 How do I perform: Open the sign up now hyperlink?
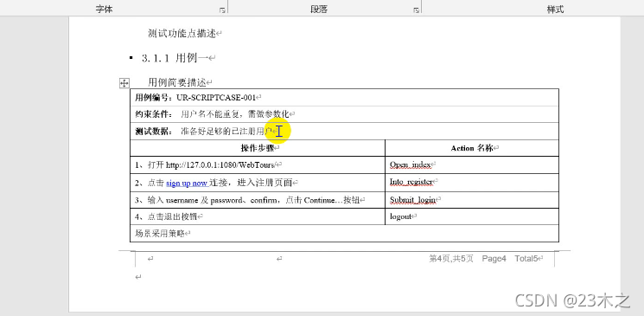point(186,183)
